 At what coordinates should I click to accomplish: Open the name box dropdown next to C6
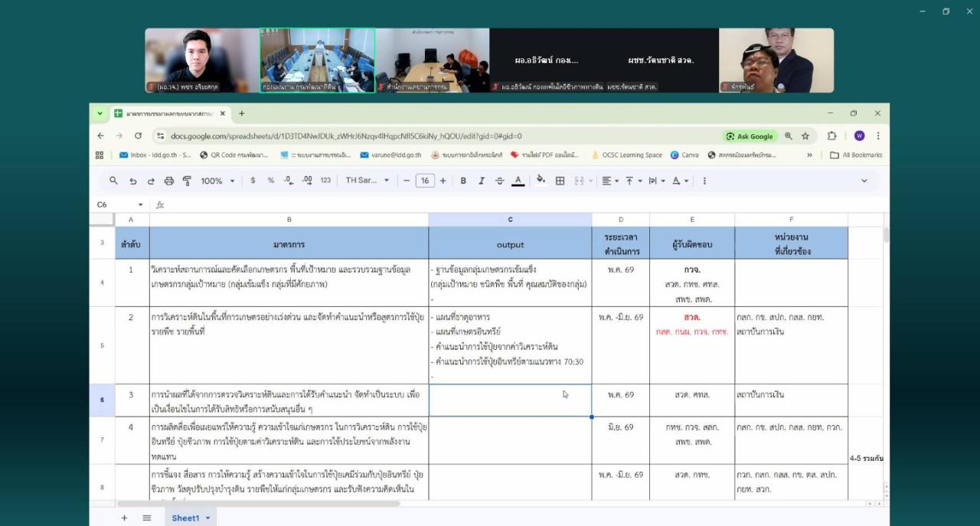140,205
